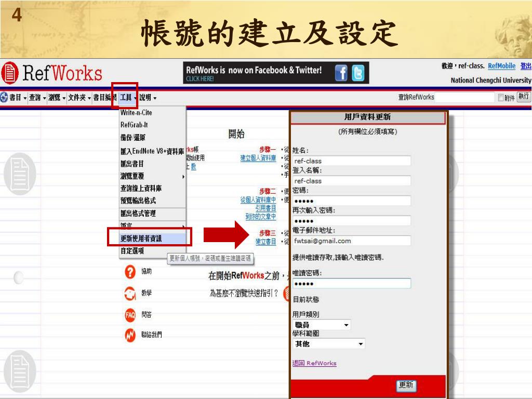Open the 建立書目 link
The image size is (532, 399).
265,242
